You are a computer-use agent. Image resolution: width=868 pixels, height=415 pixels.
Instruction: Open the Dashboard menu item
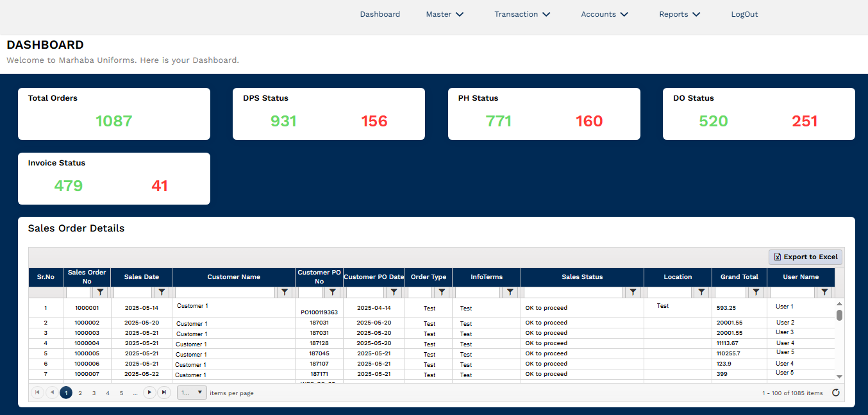tap(380, 14)
